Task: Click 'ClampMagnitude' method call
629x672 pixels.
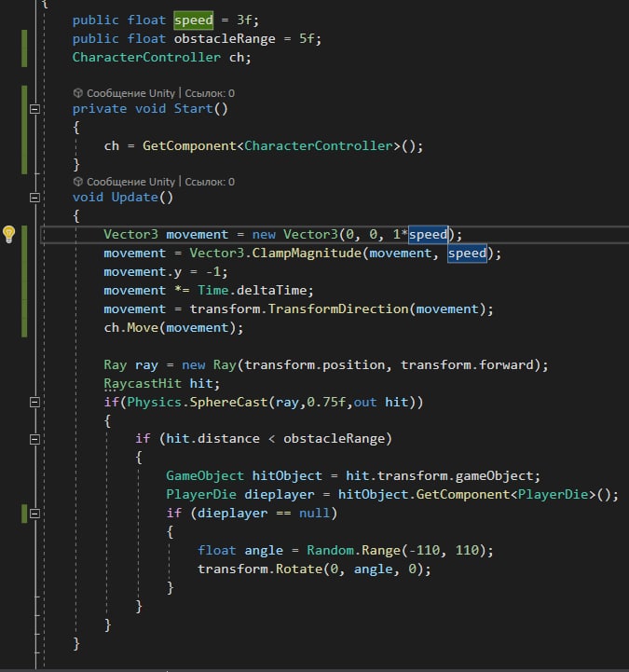Action: [x=307, y=253]
